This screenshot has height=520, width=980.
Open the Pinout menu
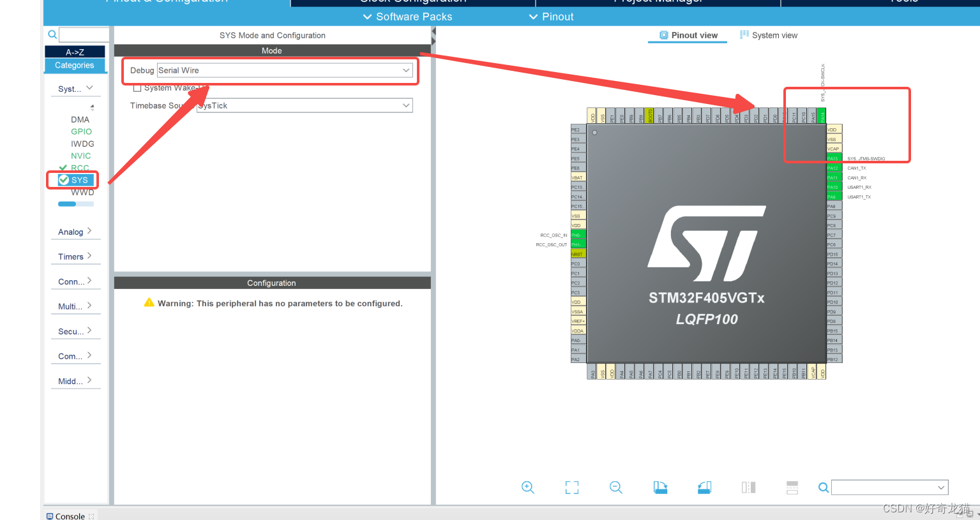551,17
